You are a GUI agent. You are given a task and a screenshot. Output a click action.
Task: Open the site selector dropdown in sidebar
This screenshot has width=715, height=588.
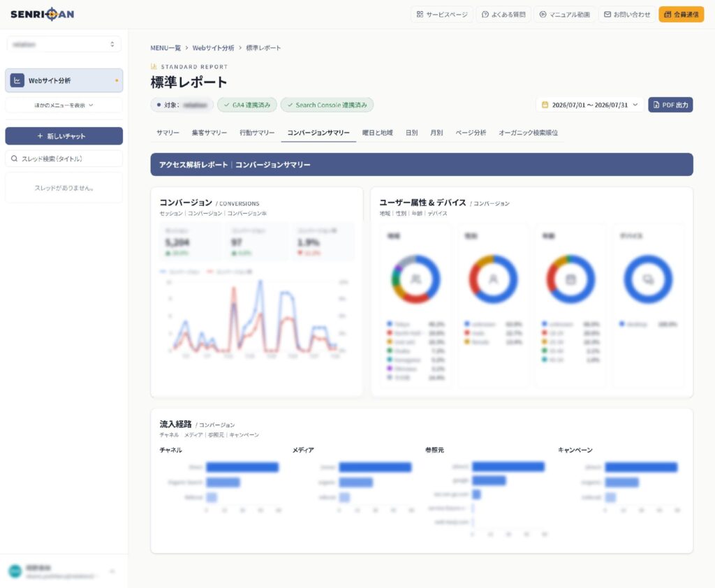pos(64,44)
